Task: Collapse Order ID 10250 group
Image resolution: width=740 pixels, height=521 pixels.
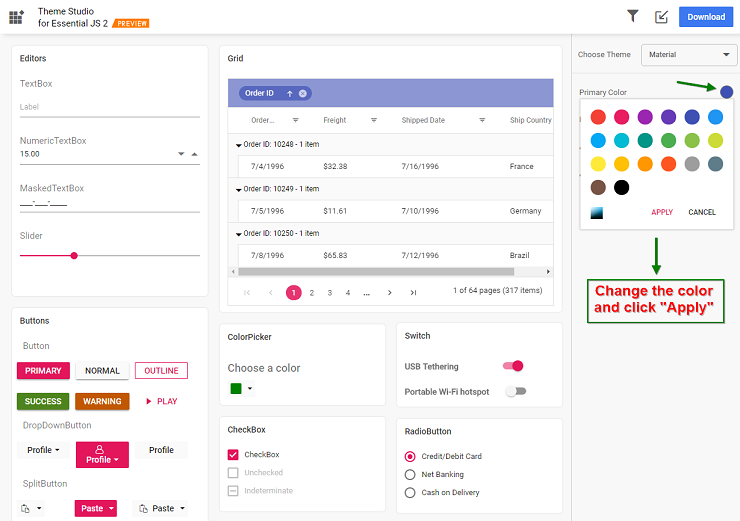Action: [x=238, y=234]
